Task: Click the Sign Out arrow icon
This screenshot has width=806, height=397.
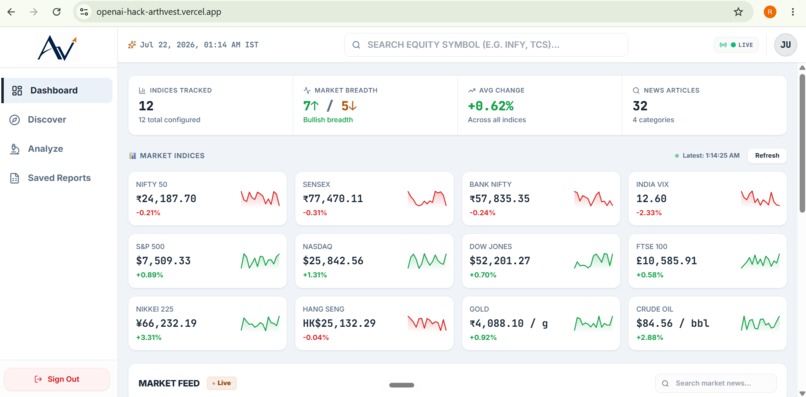Action: 38,380
